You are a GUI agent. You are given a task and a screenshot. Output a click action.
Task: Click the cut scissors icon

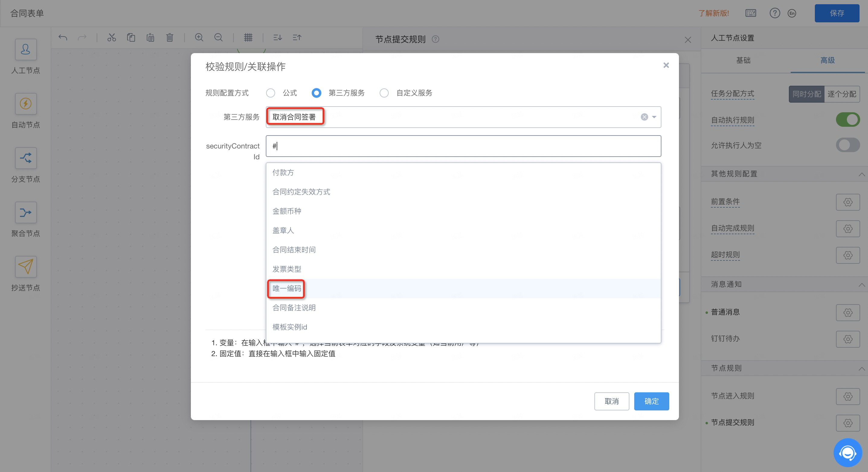click(x=111, y=37)
